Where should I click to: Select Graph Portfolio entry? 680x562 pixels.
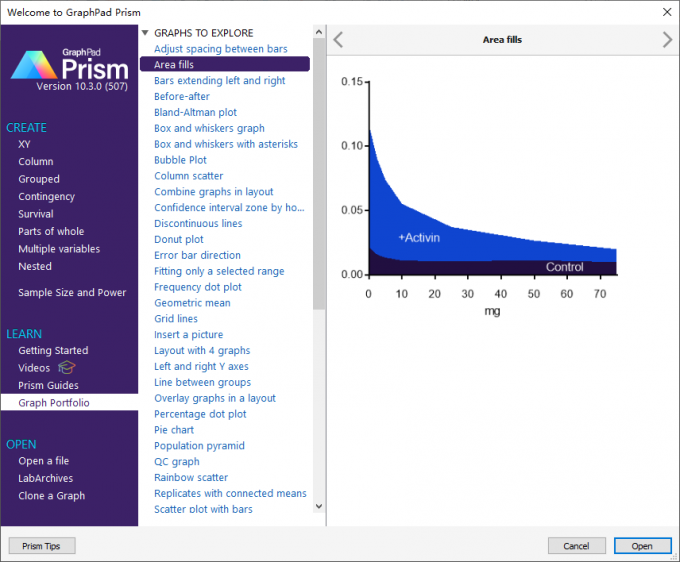click(69, 402)
